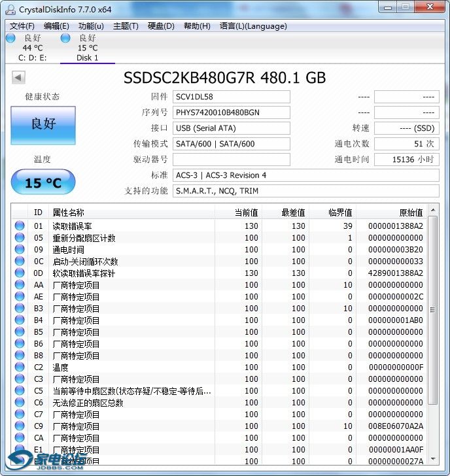Click CrystalDiskInfo title bar app icon
Viewport: 450px width, 476px height.
10,9
